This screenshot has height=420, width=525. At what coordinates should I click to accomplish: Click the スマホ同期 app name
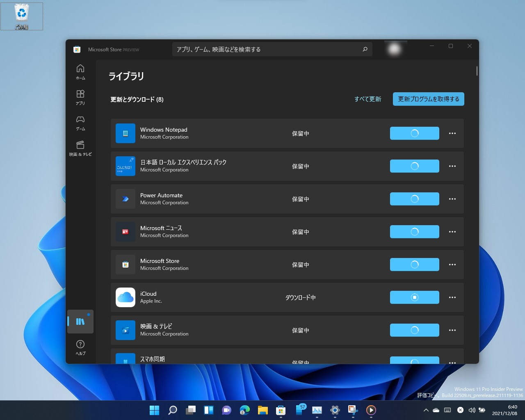(x=153, y=359)
